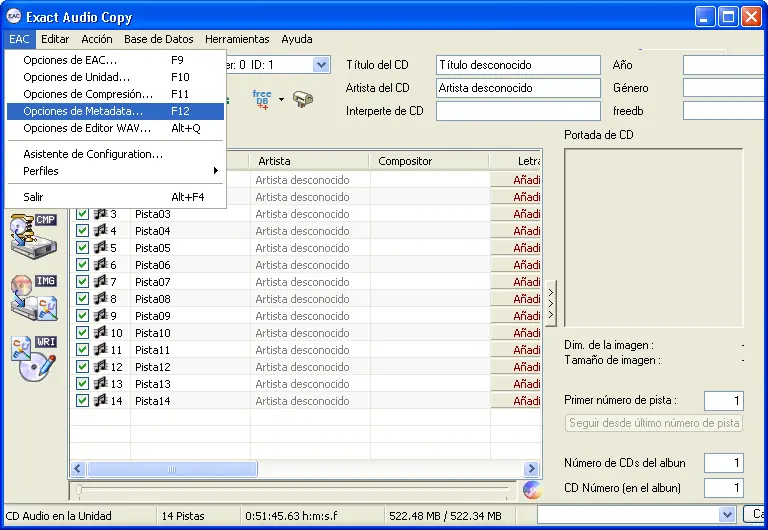
Task: Expand the Perfiles submenu
Action: click(114, 171)
